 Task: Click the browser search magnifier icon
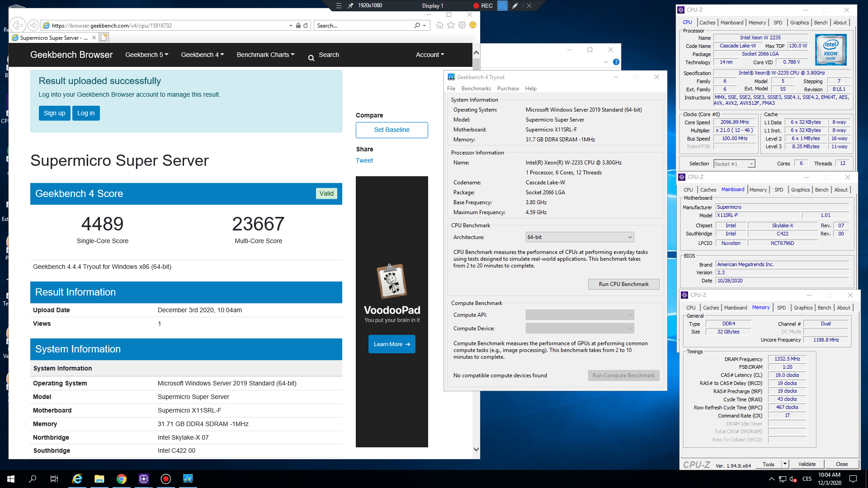click(417, 26)
